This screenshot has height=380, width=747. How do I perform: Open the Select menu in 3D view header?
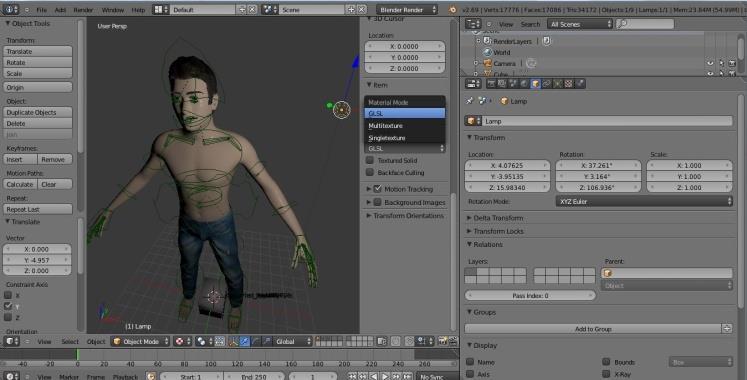click(70, 341)
